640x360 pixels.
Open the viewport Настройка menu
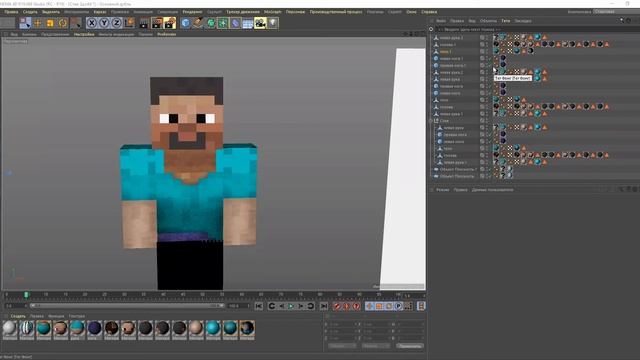84,34
